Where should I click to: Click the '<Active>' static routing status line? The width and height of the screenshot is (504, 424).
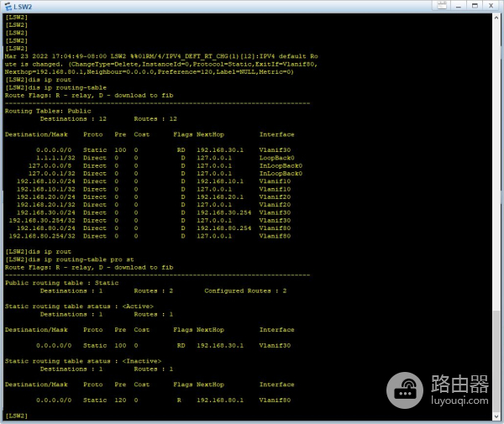[x=79, y=306]
